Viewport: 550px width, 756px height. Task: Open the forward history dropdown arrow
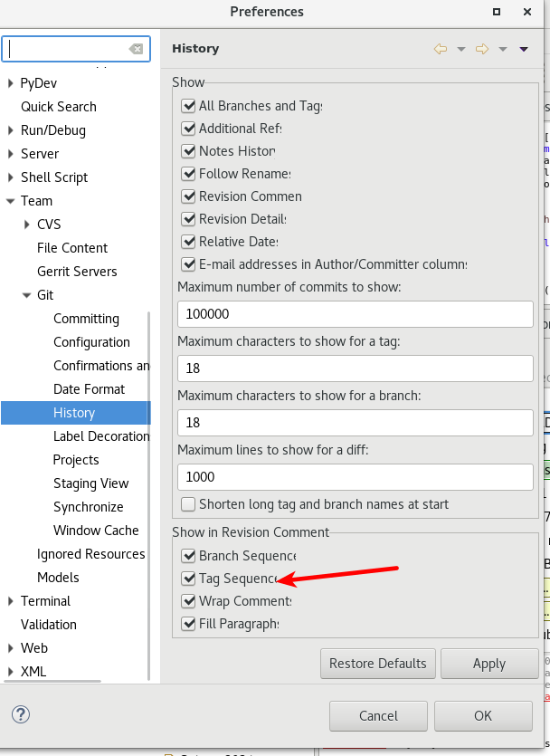pos(502,49)
